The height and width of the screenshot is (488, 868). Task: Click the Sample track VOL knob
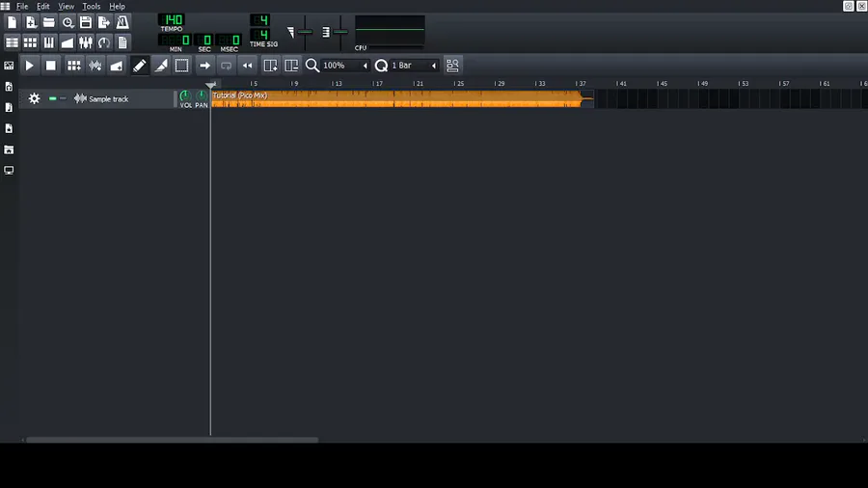click(185, 96)
